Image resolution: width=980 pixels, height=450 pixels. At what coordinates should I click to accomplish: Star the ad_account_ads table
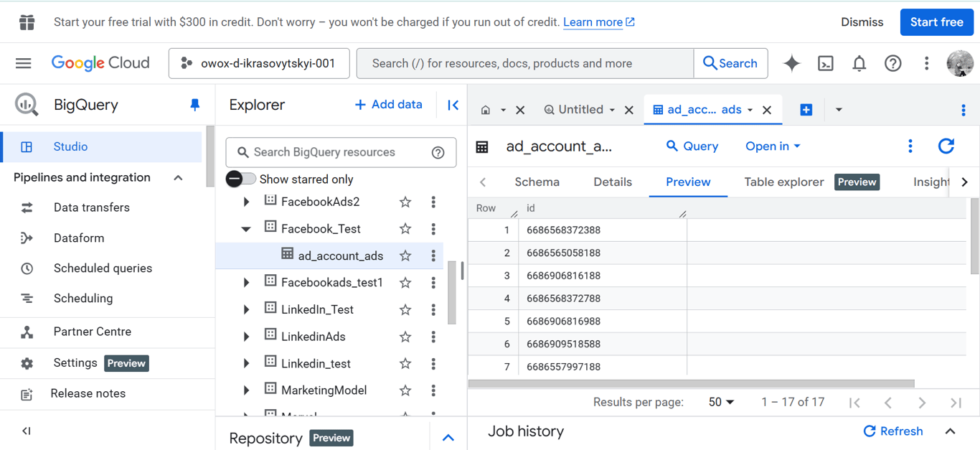pos(405,256)
